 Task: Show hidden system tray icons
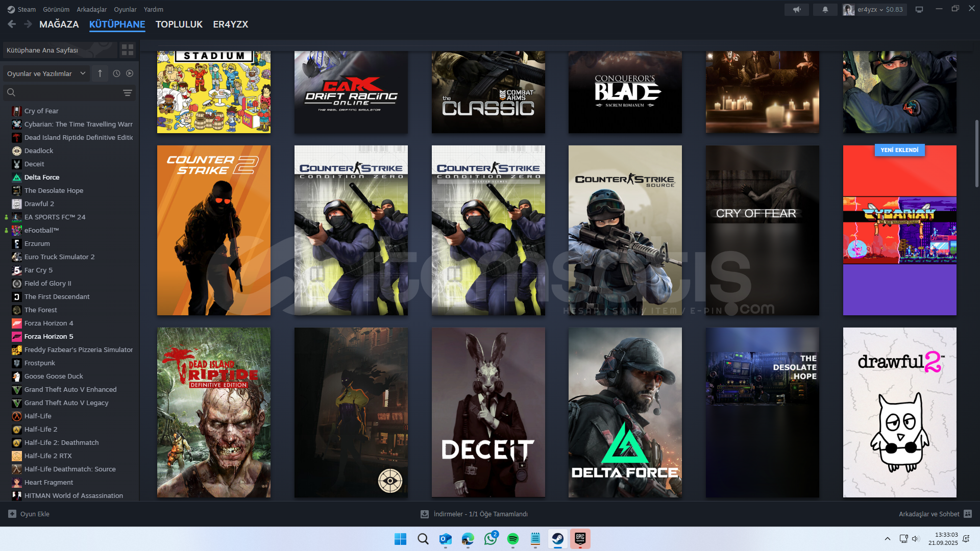pyautogui.click(x=887, y=539)
